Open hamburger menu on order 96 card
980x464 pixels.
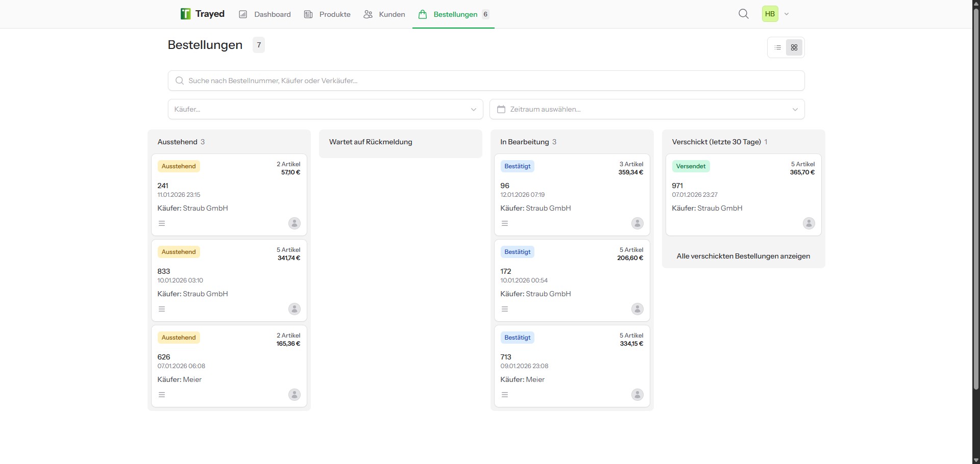click(505, 223)
